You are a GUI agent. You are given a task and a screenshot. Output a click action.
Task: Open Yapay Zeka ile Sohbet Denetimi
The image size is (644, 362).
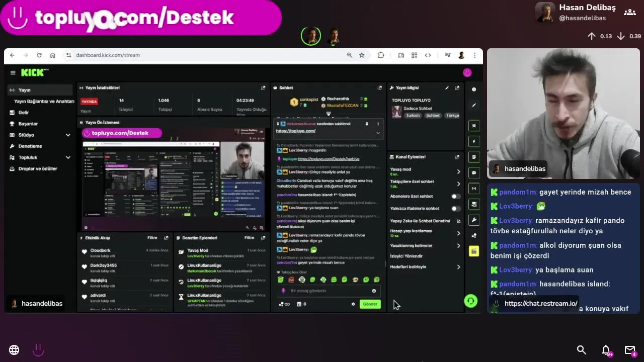pyautogui.click(x=425, y=221)
